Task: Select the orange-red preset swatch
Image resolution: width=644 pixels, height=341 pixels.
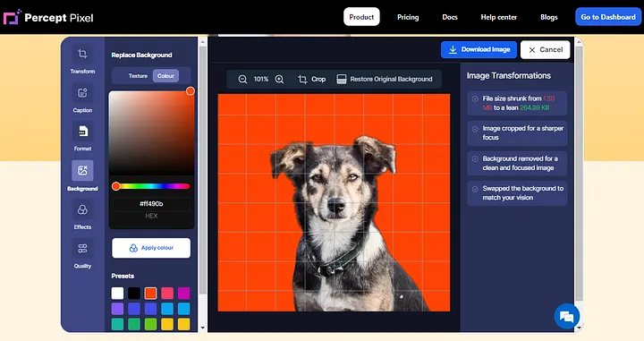Action: 151,294
